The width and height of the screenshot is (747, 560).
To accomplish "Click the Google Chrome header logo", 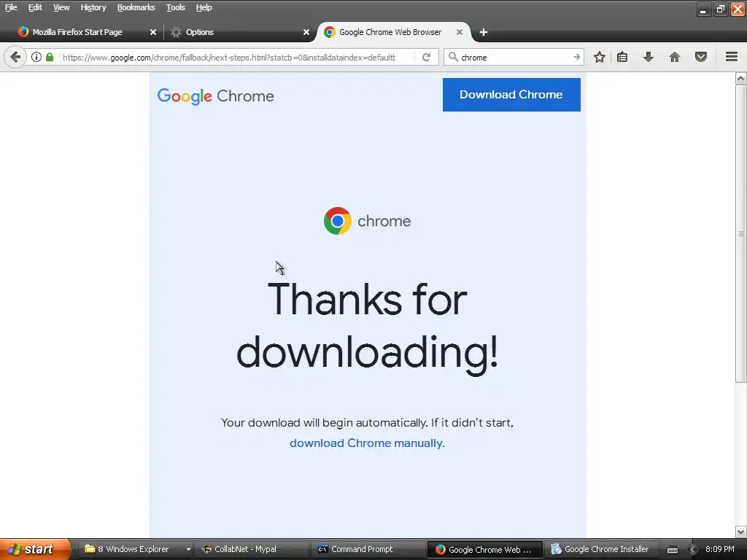I will 215,96.
